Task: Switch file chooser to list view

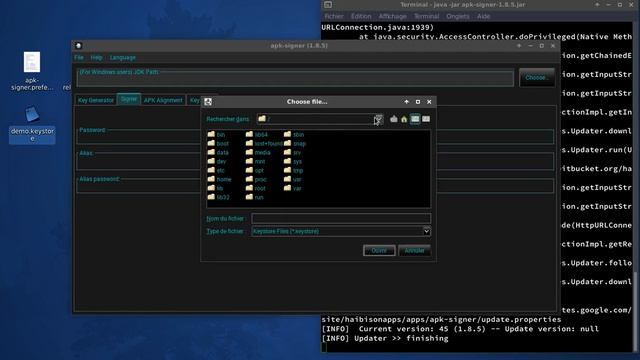Action: [415, 119]
